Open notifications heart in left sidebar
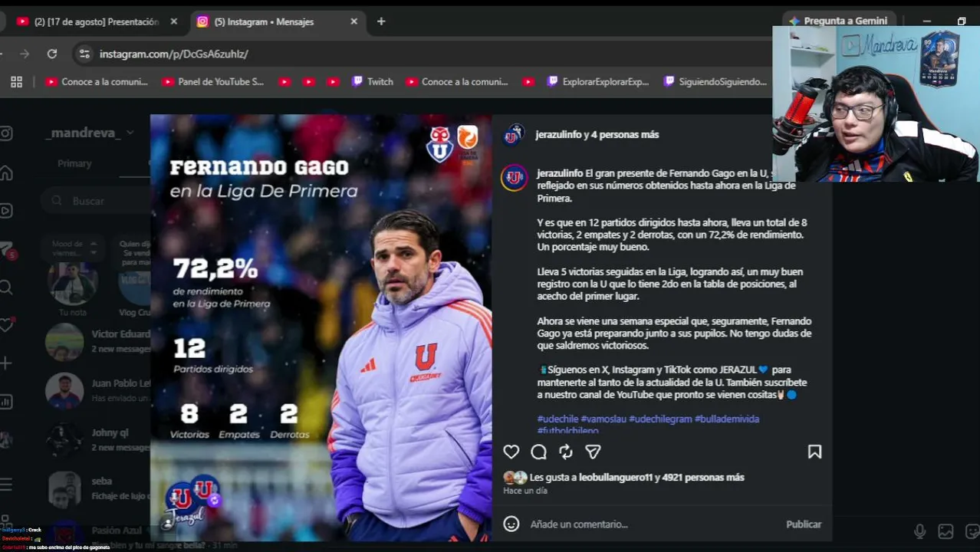Viewport: 980px width, 552px height. (x=6, y=325)
